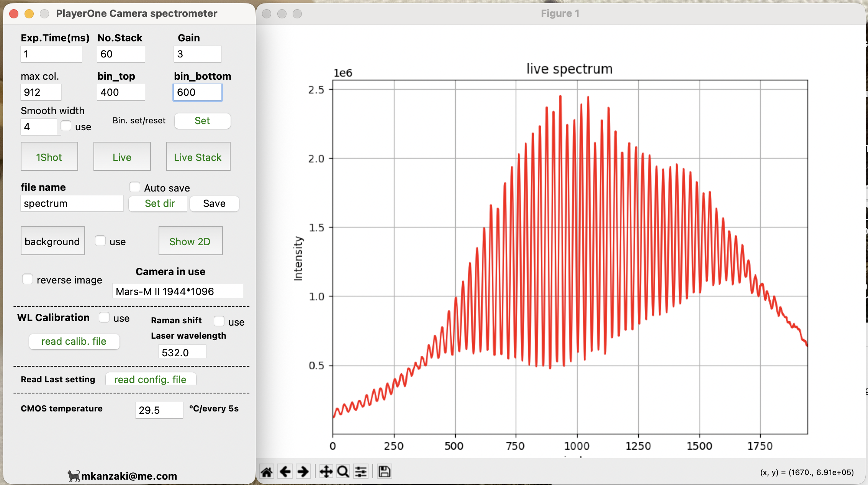
Task: Click the forward arrow next view icon
Action: tap(303, 472)
